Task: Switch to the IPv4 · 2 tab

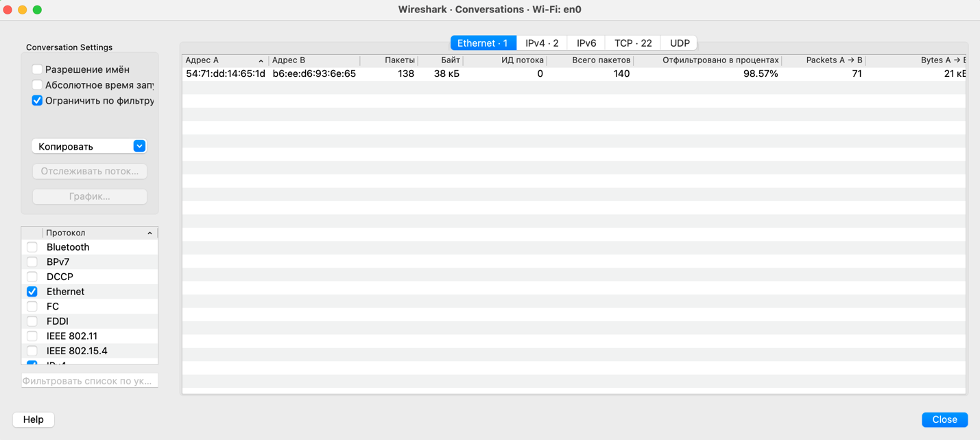Action: click(541, 43)
